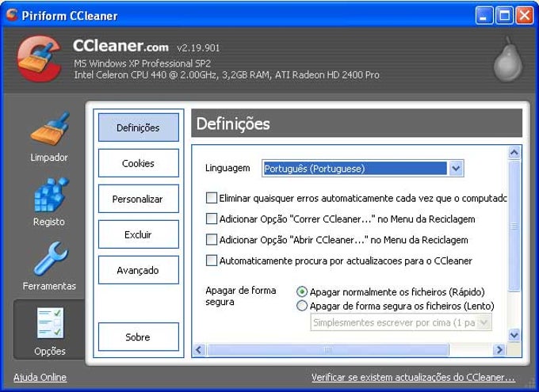Click the Definições panel heading
The height and width of the screenshot is (392, 539).
tap(233, 124)
